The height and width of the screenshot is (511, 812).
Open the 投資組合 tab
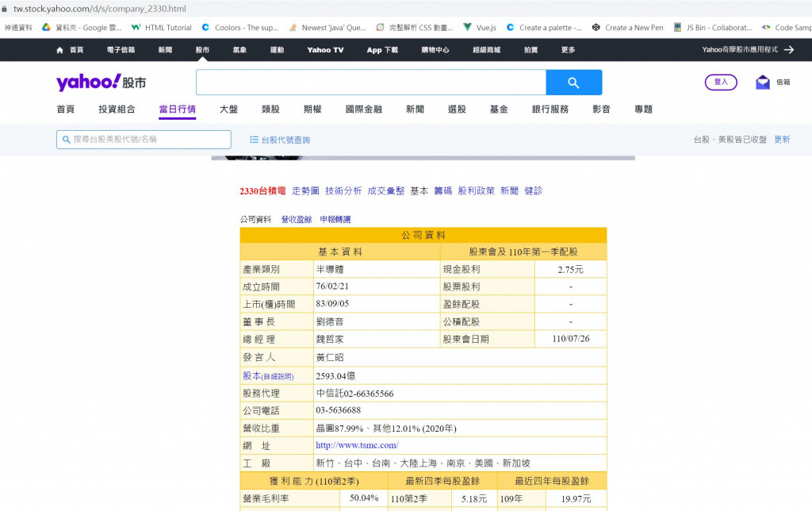click(117, 109)
